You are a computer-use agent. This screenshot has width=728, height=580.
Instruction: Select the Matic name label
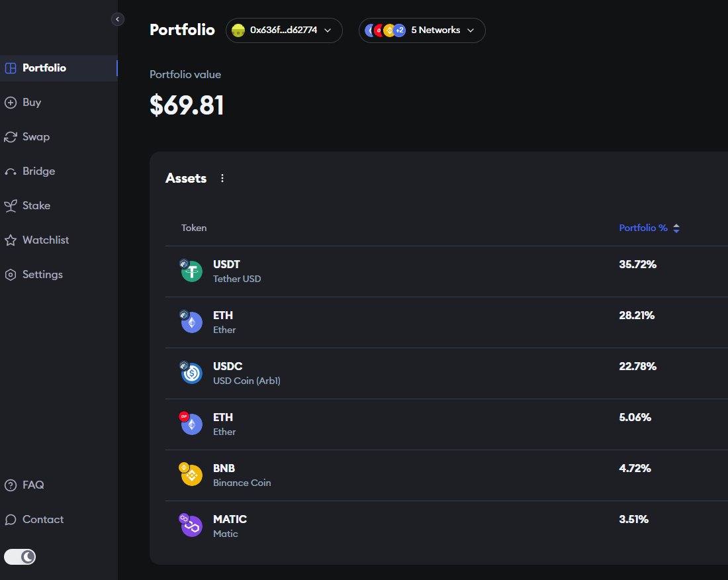click(225, 534)
